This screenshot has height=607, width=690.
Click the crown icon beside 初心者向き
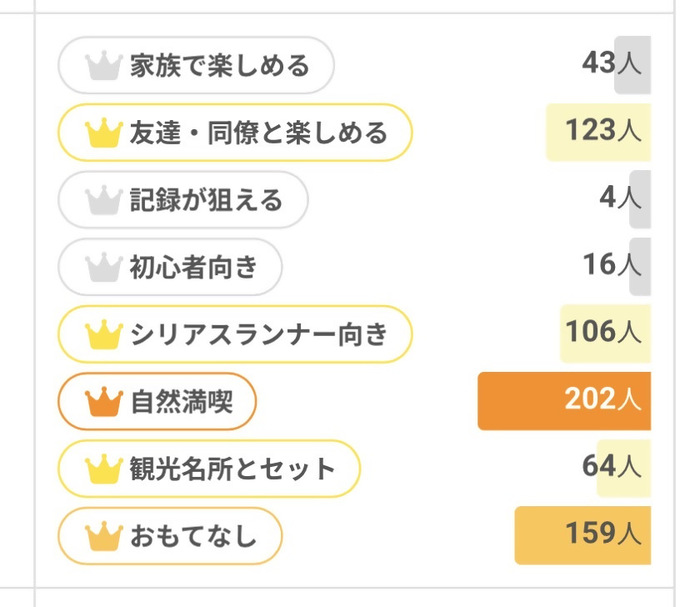point(103,267)
